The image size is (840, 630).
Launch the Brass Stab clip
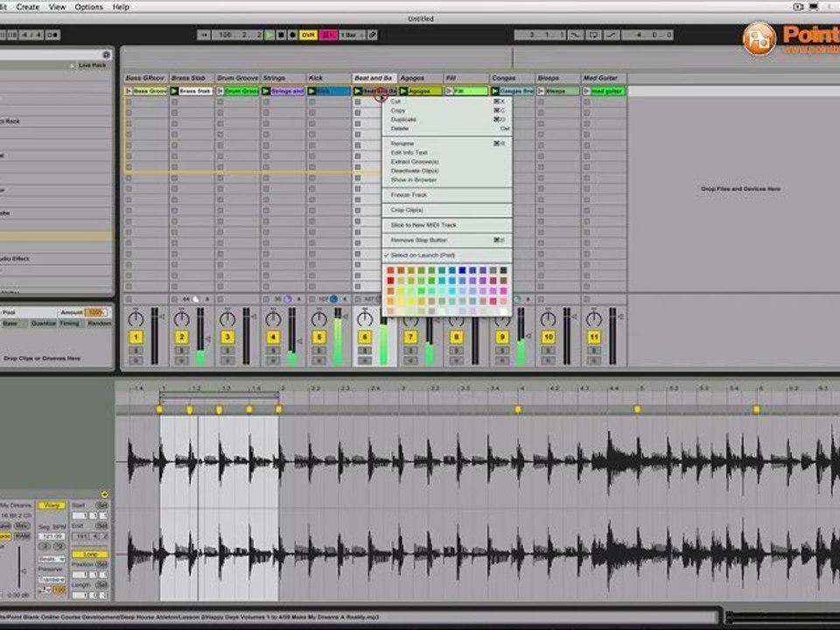tap(175, 91)
